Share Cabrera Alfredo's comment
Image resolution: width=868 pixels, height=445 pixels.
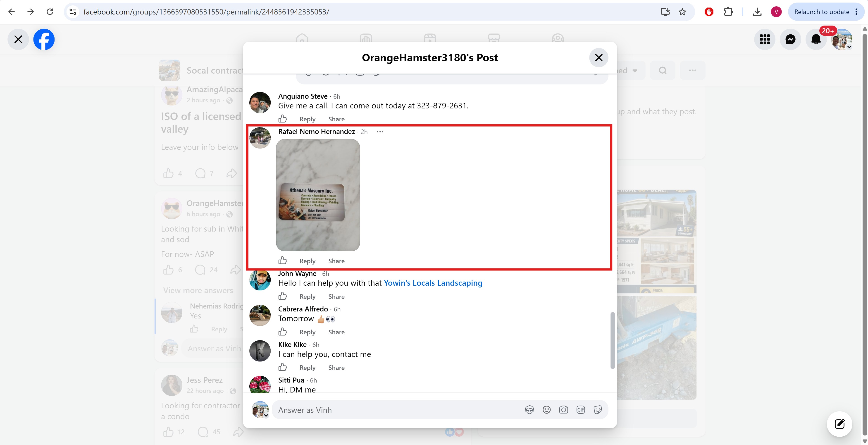click(x=336, y=332)
